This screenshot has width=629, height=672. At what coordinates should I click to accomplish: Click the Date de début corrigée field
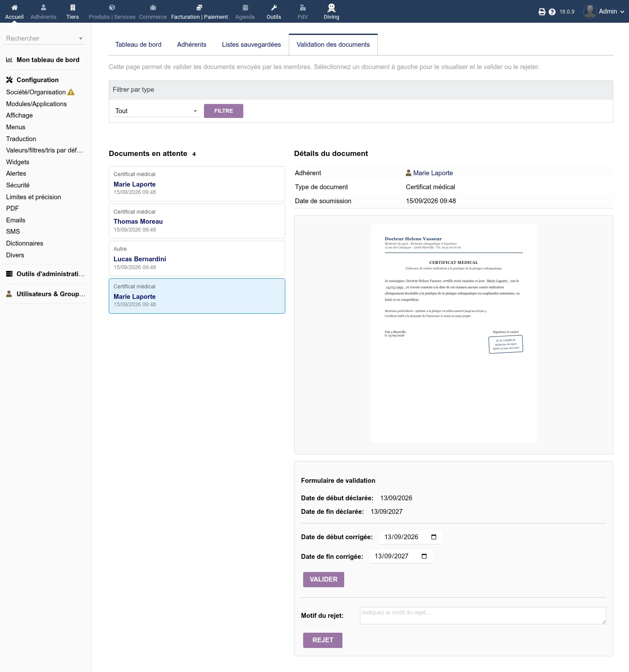[411, 537]
